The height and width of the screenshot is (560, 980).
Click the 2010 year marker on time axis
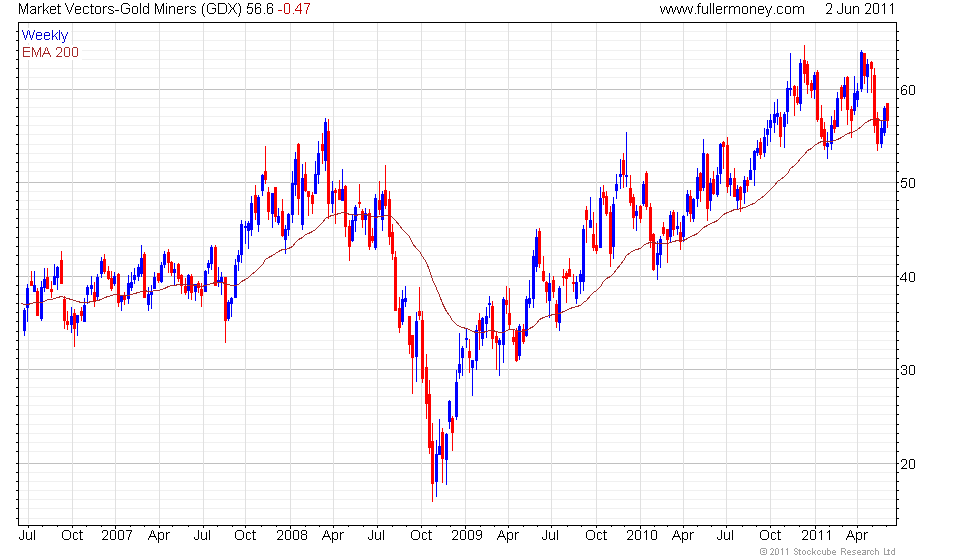642,536
